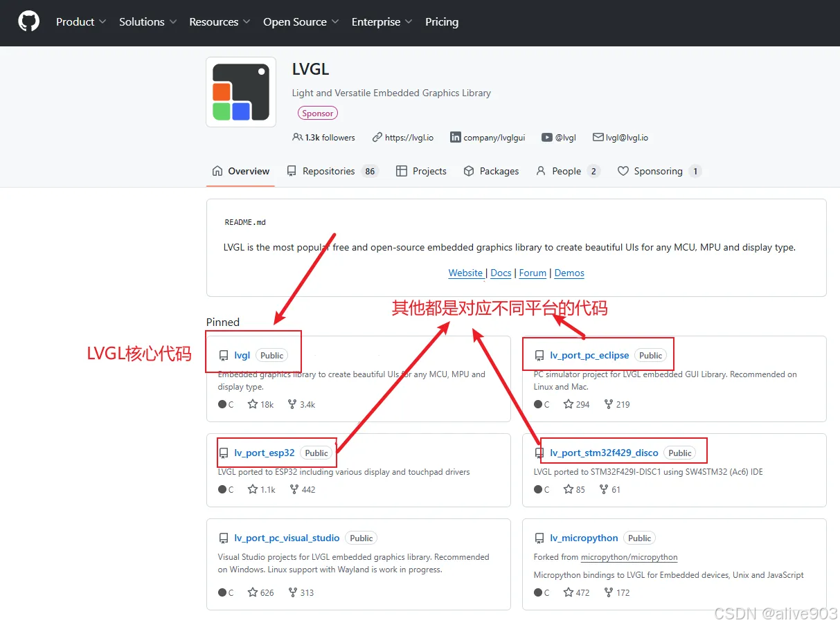Open the @lvgl YouTube link
840x627 pixels.
(x=559, y=138)
